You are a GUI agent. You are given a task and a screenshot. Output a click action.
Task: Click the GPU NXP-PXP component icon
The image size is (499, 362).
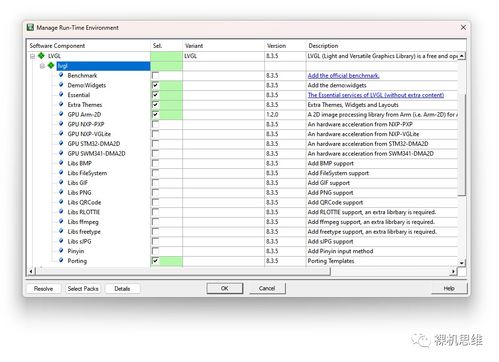coord(61,124)
